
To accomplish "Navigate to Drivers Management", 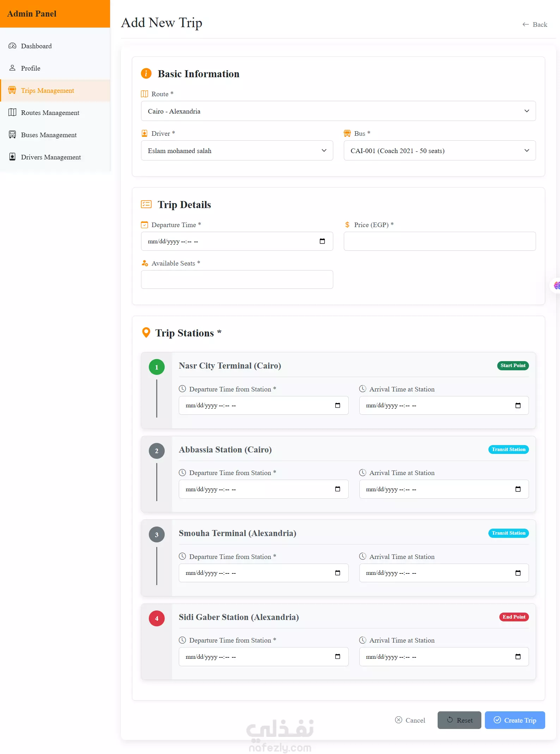I will click(x=50, y=157).
